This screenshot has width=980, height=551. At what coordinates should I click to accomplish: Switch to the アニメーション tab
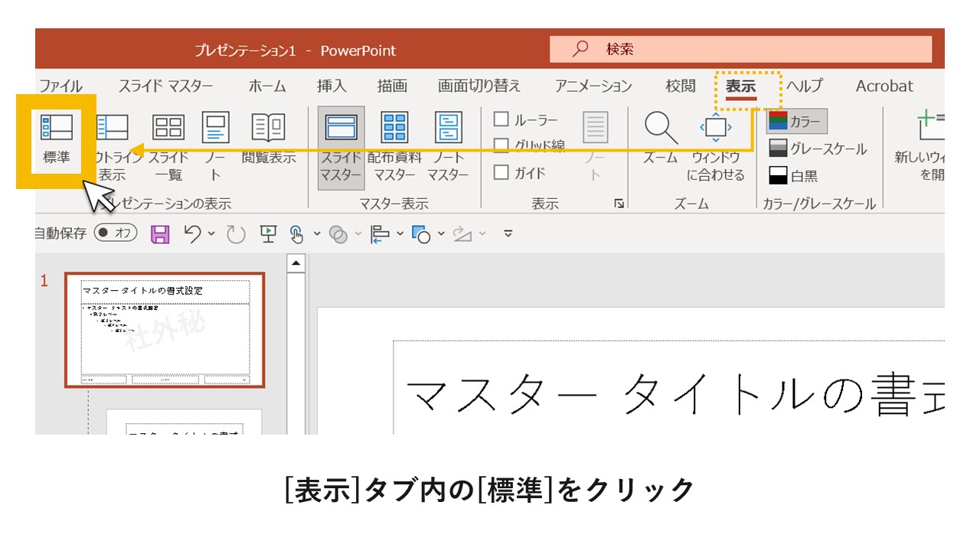594,86
